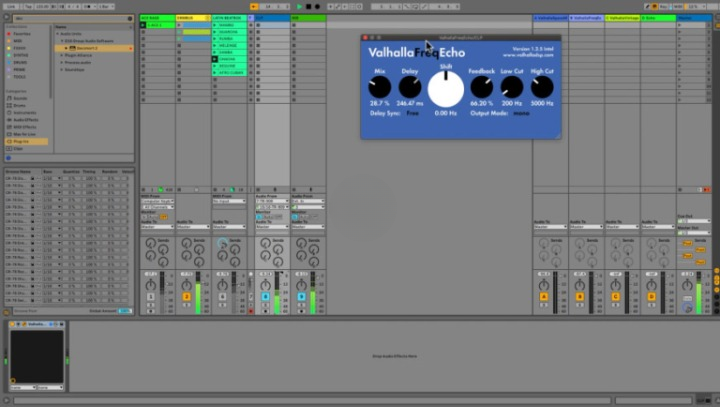
Task: Arm the red record button on group track
Action: click(251, 311)
